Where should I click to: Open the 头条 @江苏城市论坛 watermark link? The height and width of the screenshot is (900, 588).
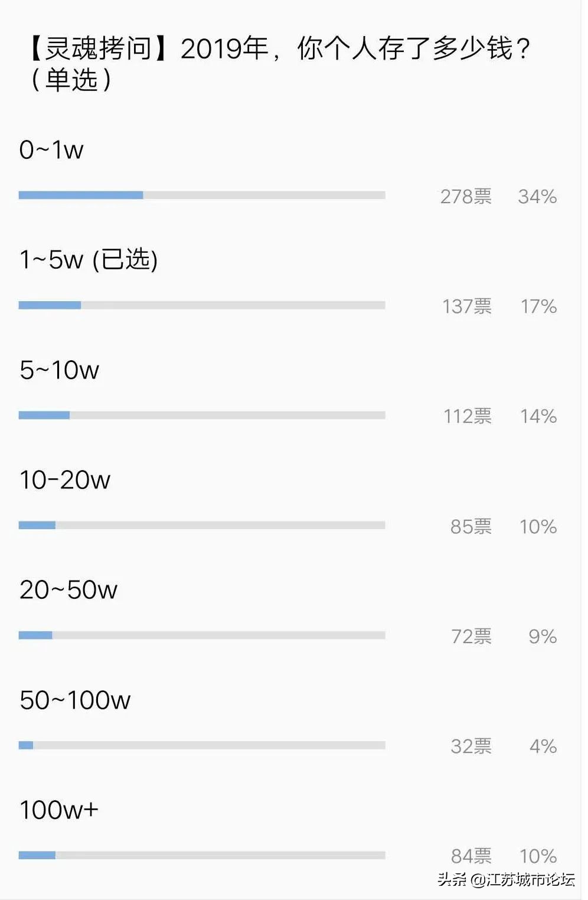[x=506, y=880]
